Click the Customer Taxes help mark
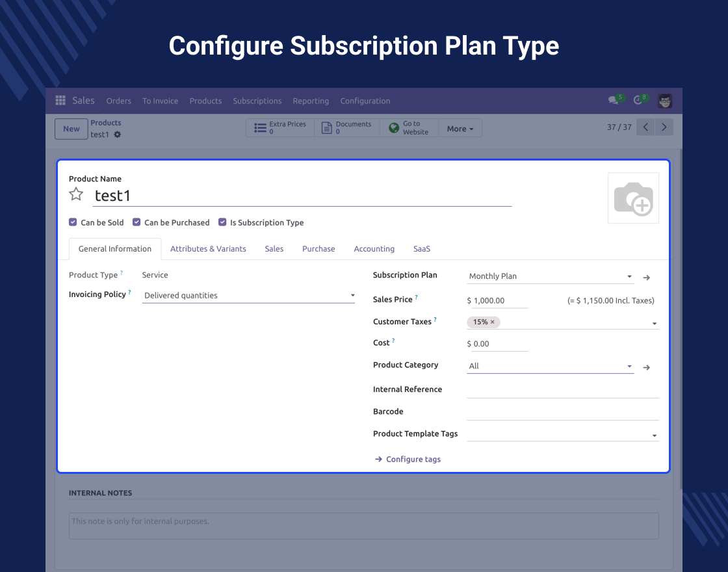 click(x=435, y=320)
